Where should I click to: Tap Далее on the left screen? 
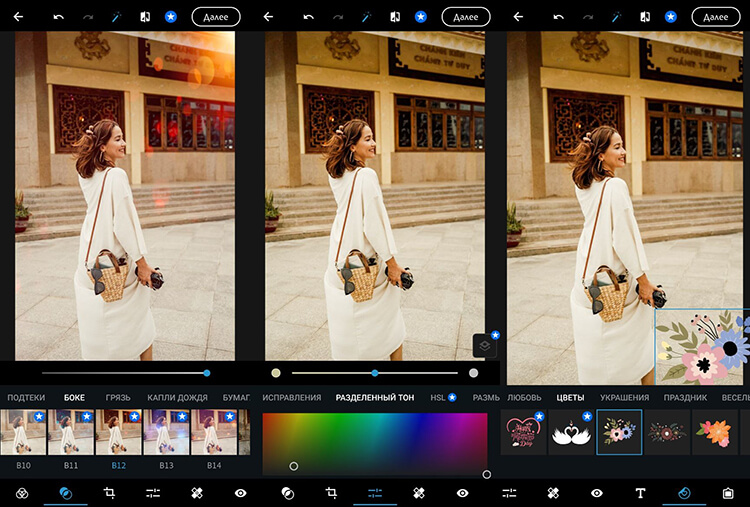(216, 17)
